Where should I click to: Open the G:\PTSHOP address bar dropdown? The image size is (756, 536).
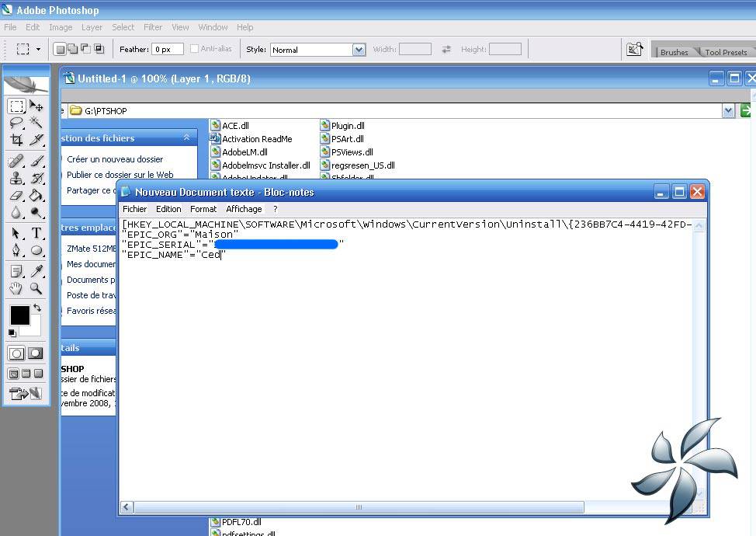728,111
